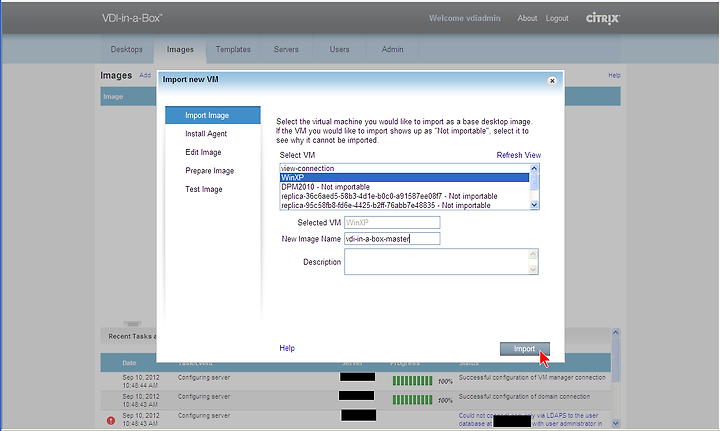720x431 pixels.
Task: Click the Date column header
Action: (x=129, y=363)
